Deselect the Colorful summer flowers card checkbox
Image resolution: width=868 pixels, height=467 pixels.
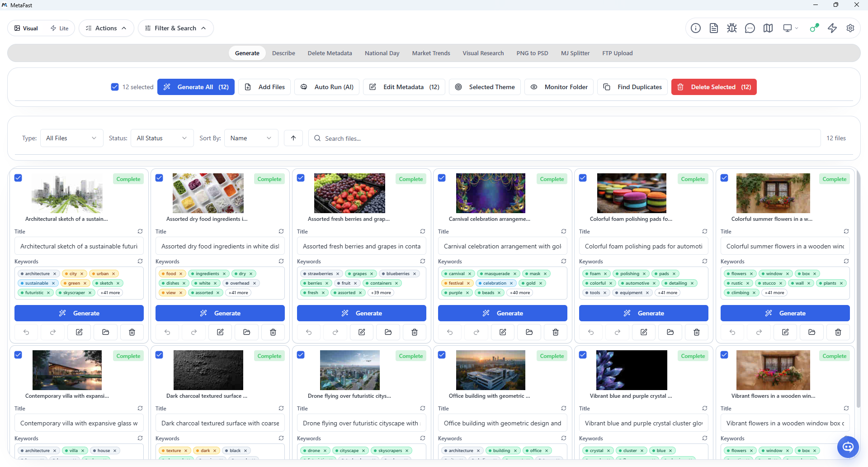[x=724, y=178]
